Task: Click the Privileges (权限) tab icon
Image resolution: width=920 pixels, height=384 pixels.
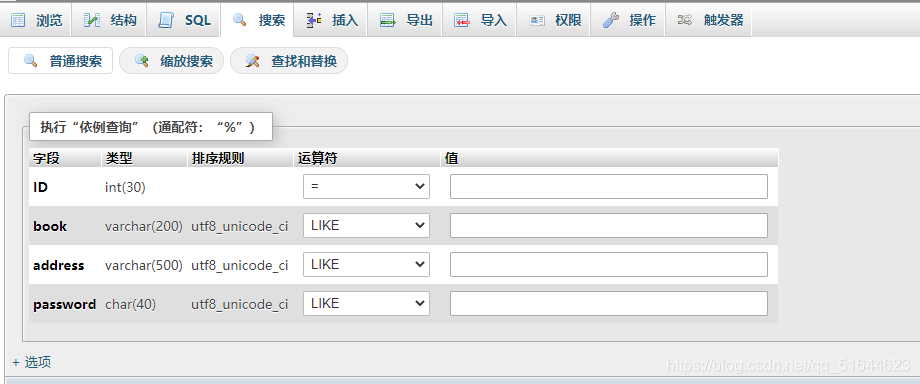Action: click(537, 21)
